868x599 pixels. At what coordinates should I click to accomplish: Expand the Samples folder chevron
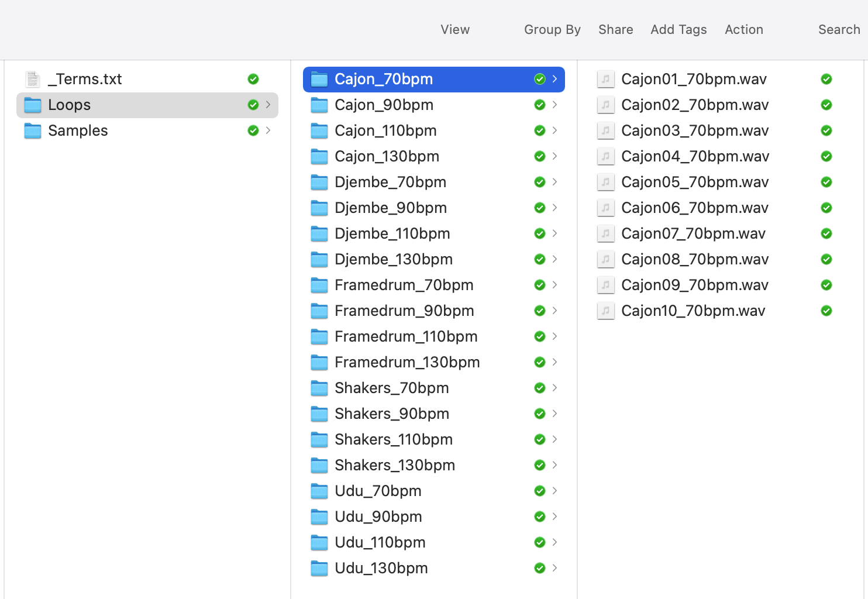[x=268, y=130]
